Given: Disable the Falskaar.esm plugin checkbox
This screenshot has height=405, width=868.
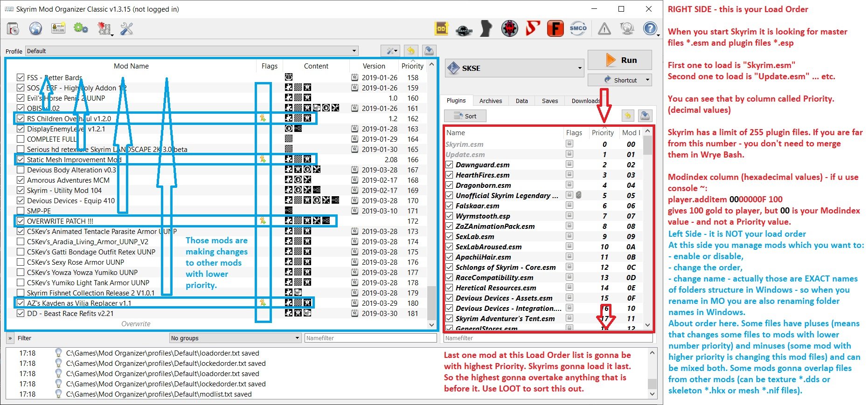Looking at the screenshot, I should point(449,206).
